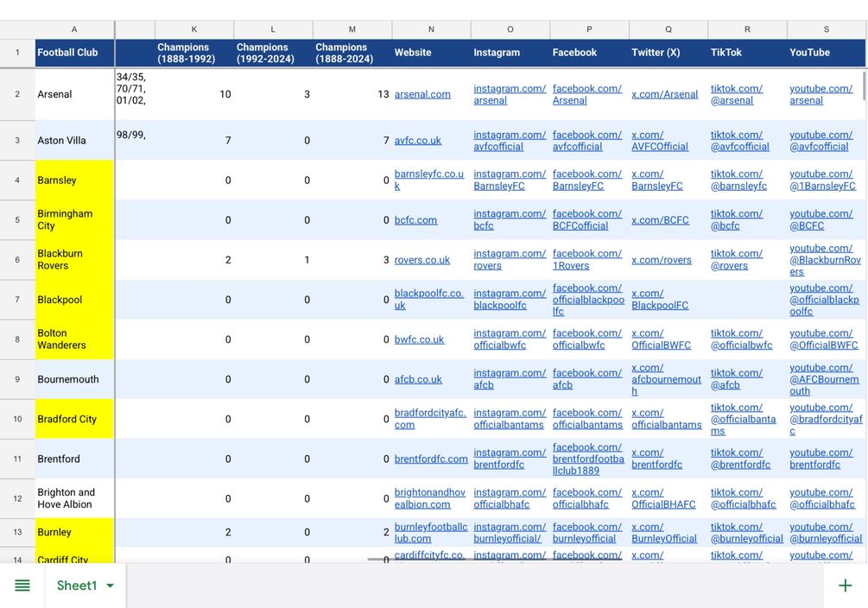The image size is (868, 608).
Task: Select the Bradford City cell
Action: tap(74, 419)
